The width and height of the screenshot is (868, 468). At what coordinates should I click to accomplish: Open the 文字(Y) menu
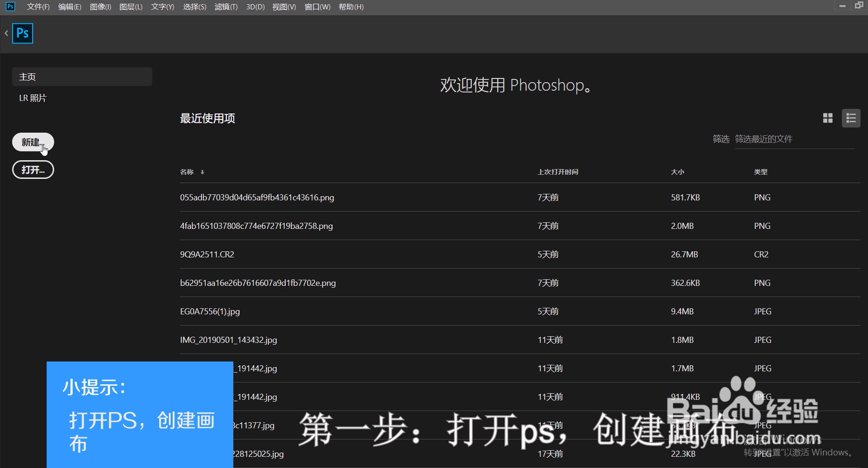pyautogui.click(x=162, y=7)
